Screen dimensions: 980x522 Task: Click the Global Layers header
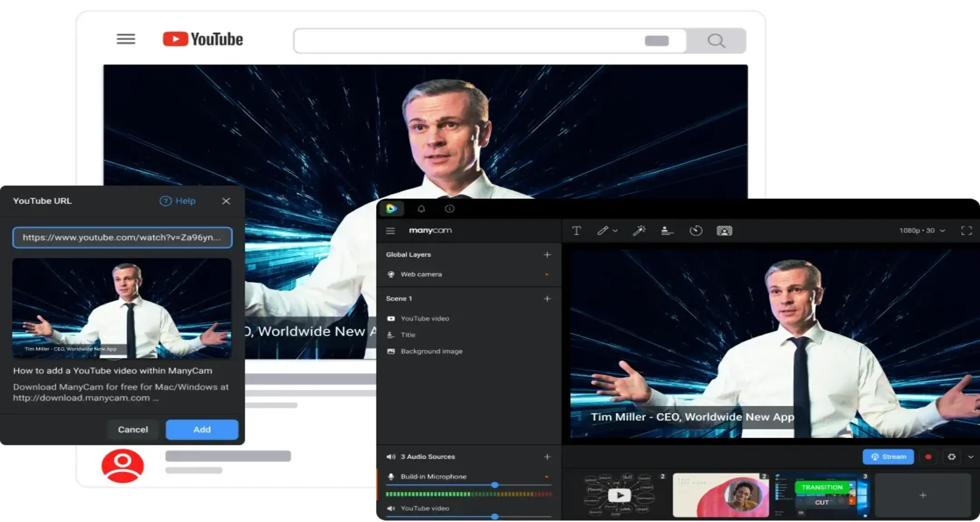[x=408, y=255]
